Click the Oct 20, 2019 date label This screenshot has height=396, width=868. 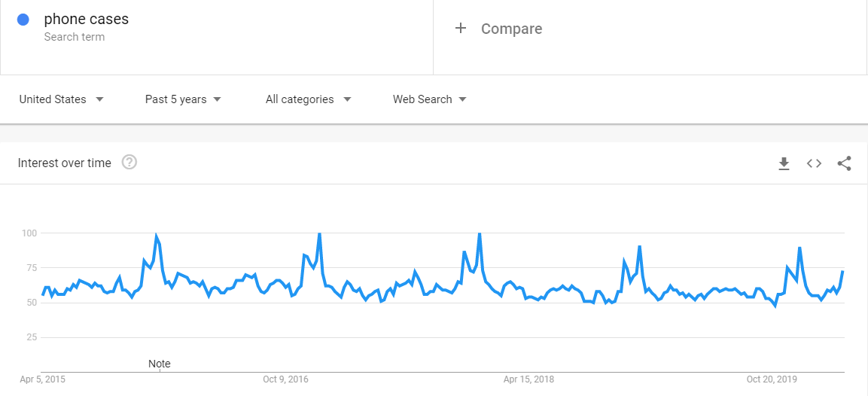pyautogui.click(x=772, y=379)
